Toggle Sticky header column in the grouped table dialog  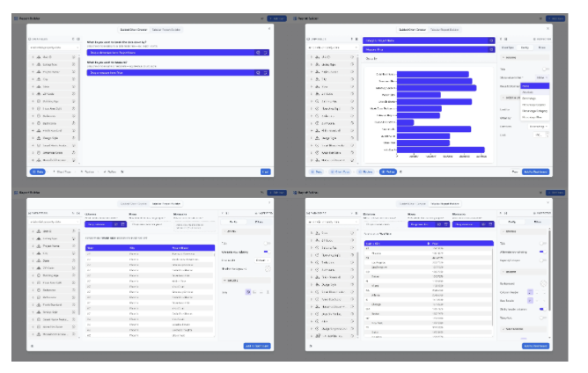(542, 310)
